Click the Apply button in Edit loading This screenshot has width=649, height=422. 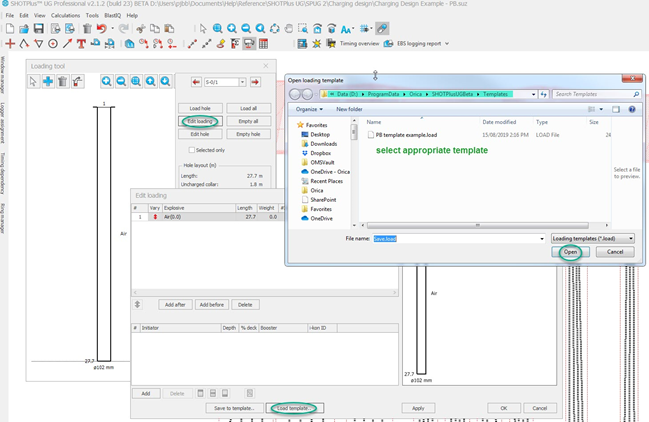[x=418, y=408]
